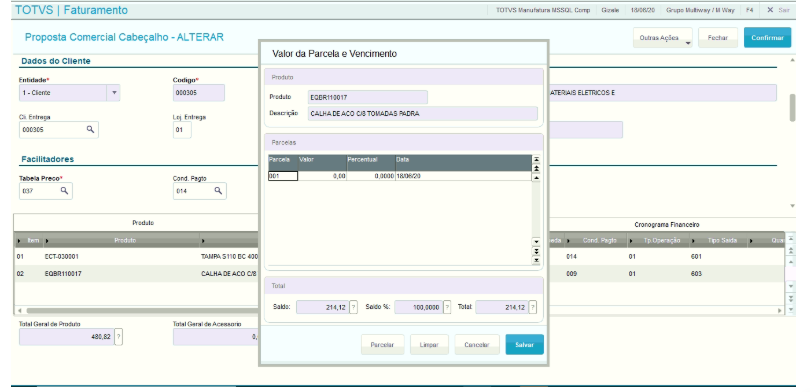Screen dimensions: 810x392
Task: Open the Entidade dropdown arrow
Action: coord(114,93)
